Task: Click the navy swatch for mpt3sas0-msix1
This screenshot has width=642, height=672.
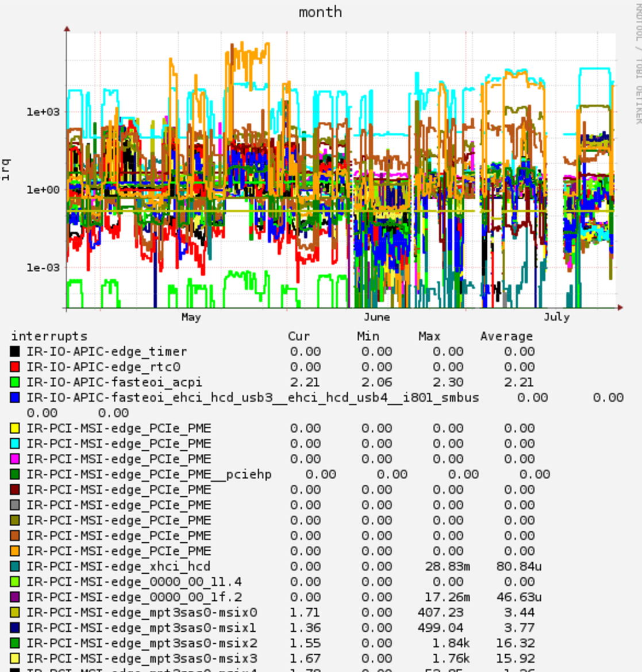Action: (15, 627)
